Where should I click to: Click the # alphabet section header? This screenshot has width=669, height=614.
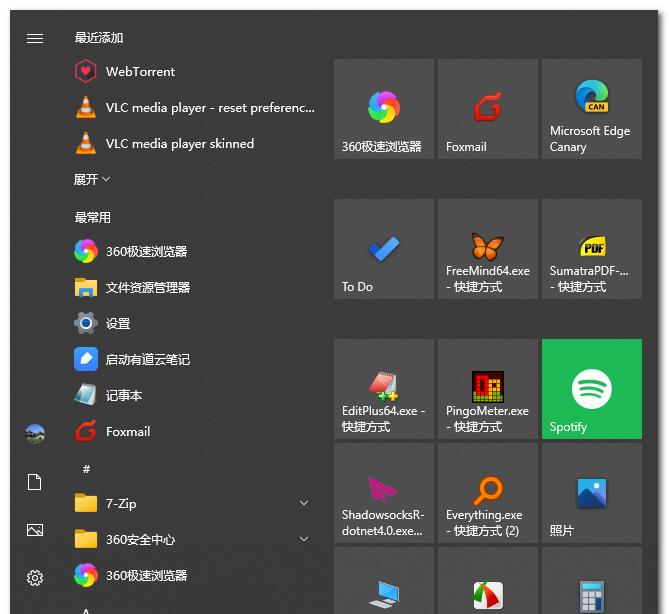86,469
